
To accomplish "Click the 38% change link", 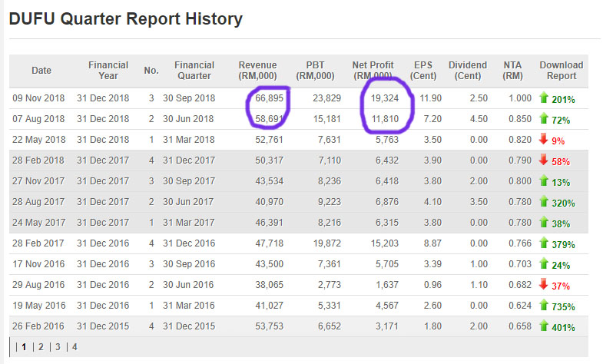I will pyautogui.click(x=561, y=224).
